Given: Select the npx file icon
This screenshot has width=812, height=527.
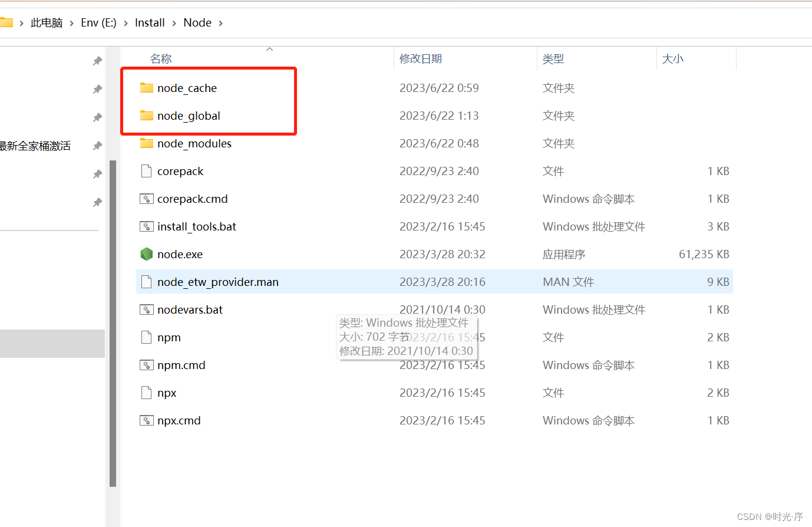Looking at the screenshot, I should coord(147,393).
